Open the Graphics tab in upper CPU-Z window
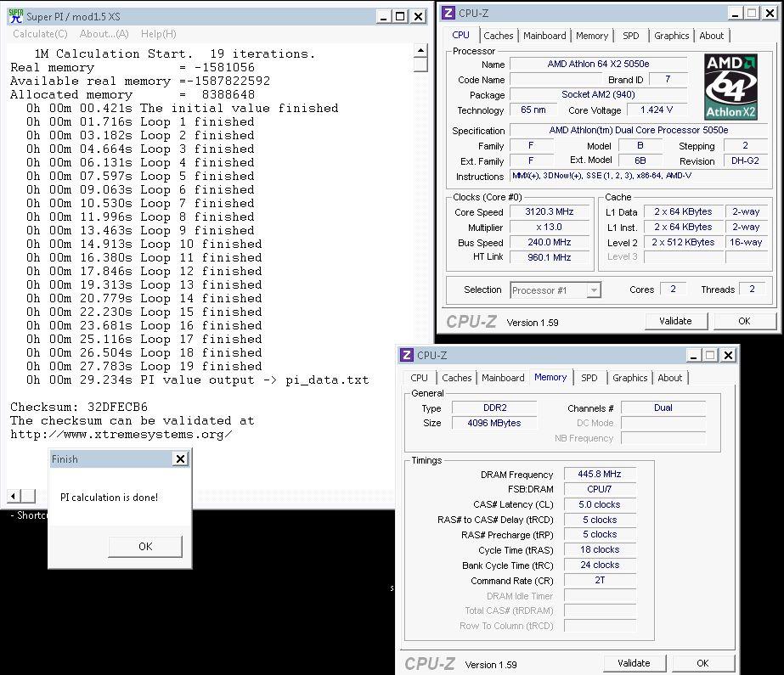 pos(671,36)
